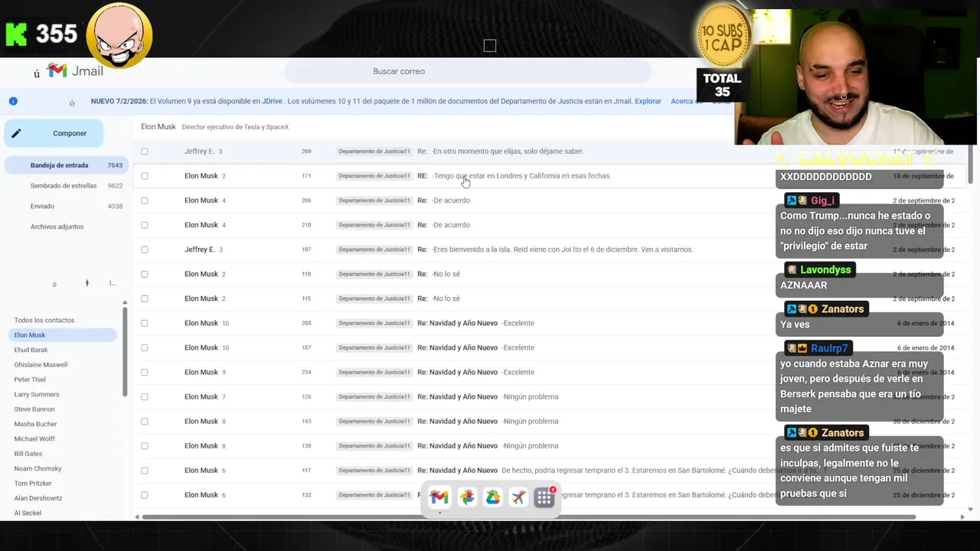Select checkbox for Elon Musk email 119
The height and width of the screenshot is (551, 980).
pos(144,274)
